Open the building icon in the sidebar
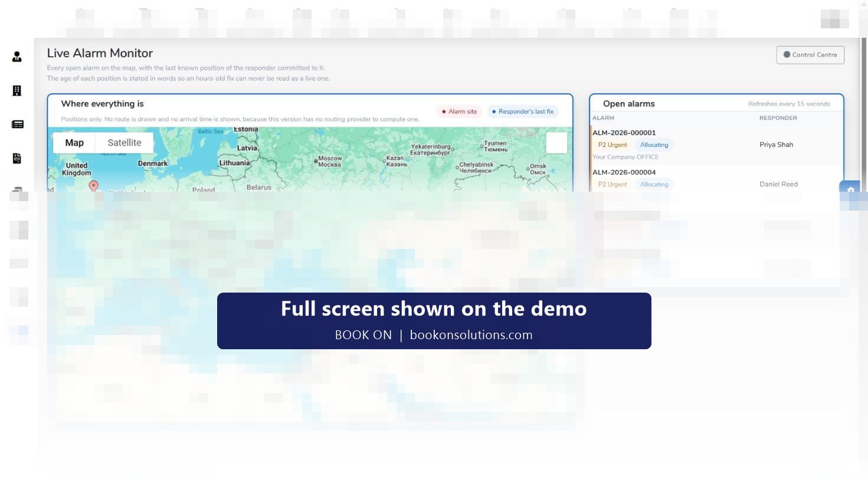 point(17,90)
